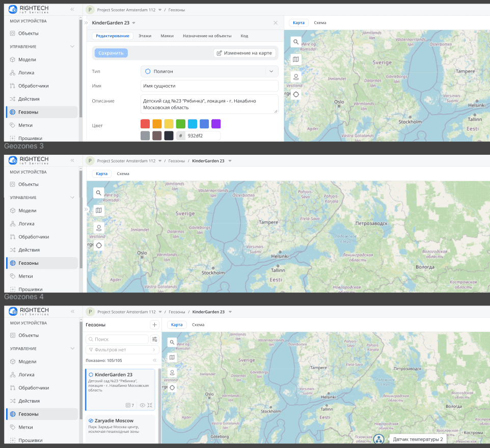Collapse geozone list using chevrons beside Показано

[155, 360]
